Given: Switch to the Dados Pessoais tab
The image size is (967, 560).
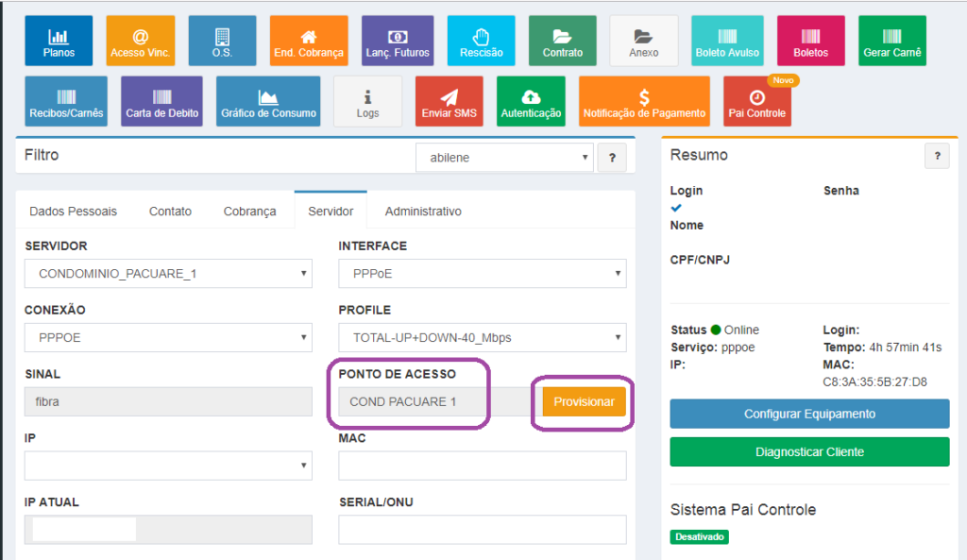Looking at the screenshot, I should [73, 212].
